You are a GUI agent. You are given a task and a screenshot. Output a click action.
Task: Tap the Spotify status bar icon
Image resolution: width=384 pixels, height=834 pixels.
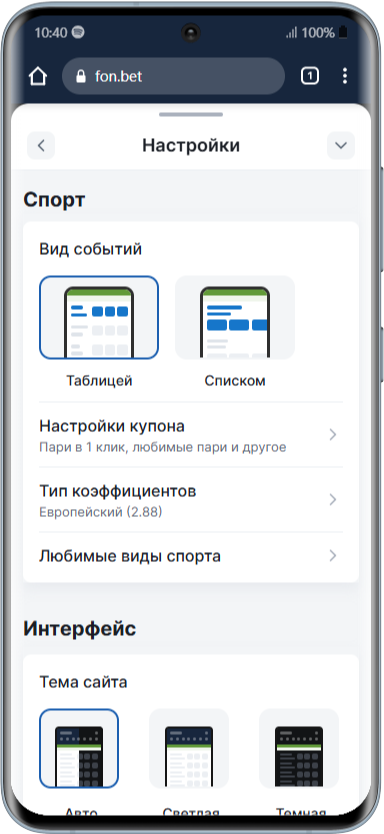[78, 33]
